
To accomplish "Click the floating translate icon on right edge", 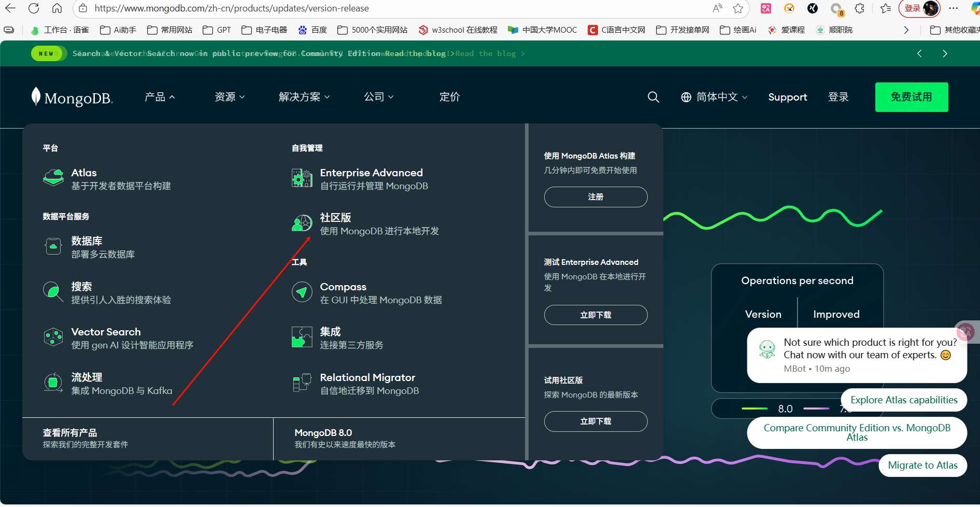I will coord(965,332).
